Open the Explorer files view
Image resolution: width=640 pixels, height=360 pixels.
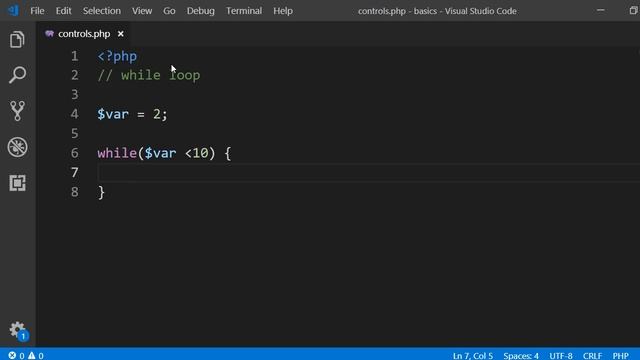[17, 40]
